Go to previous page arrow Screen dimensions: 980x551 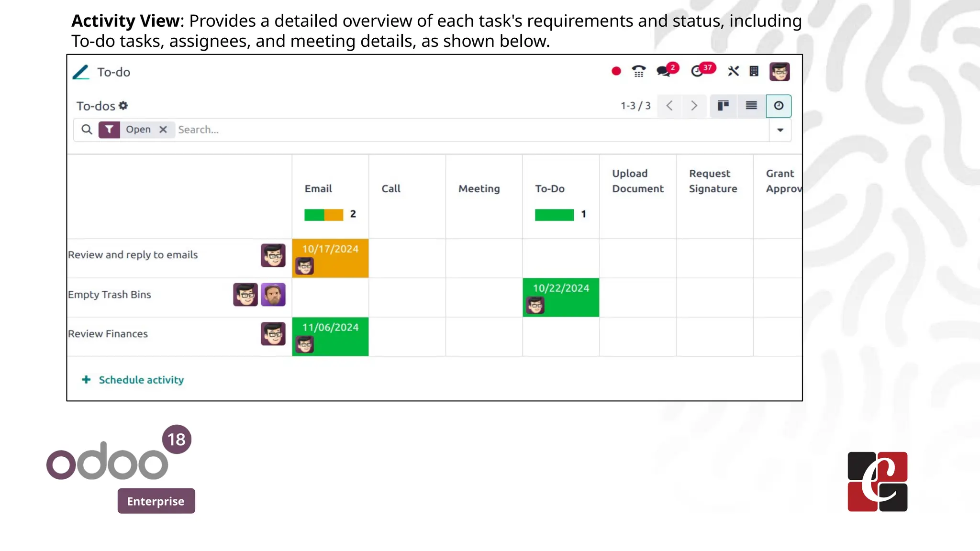(x=670, y=106)
